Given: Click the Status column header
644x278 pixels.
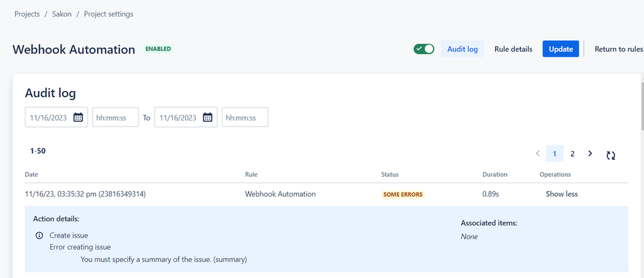Looking at the screenshot, I should pos(390,174).
